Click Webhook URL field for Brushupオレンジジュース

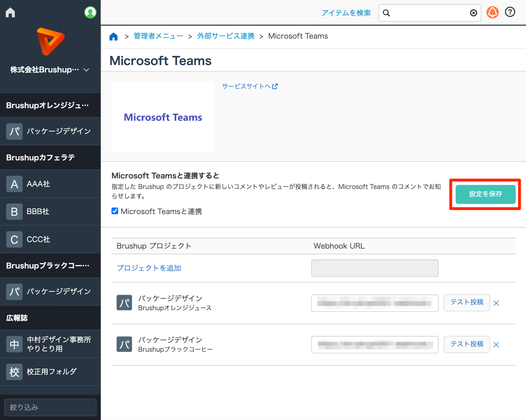click(375, 303)
